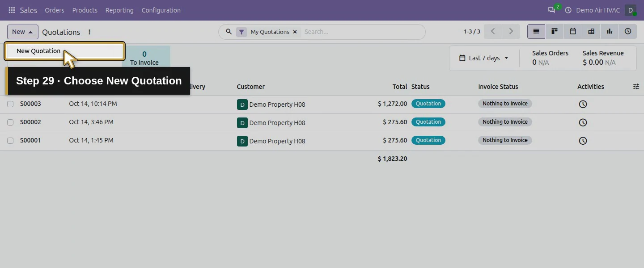
Task: Open the Reporting menu
Action: (119, 10)
